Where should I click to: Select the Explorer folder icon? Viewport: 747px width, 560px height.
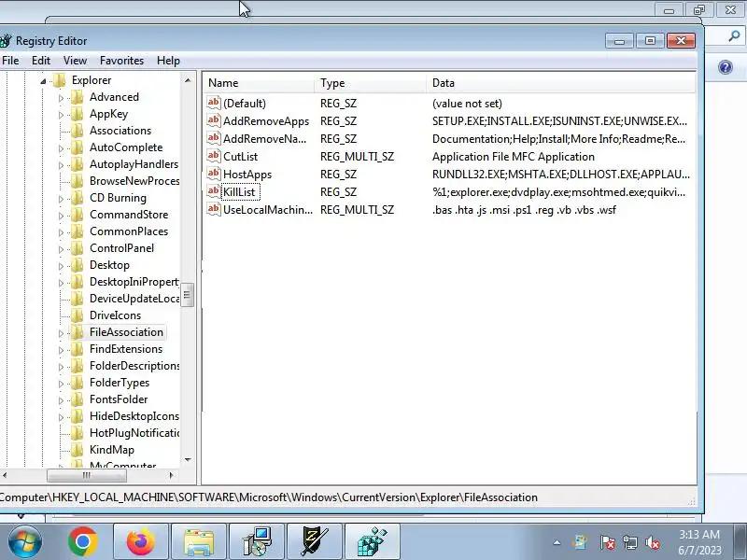[59, 80]
